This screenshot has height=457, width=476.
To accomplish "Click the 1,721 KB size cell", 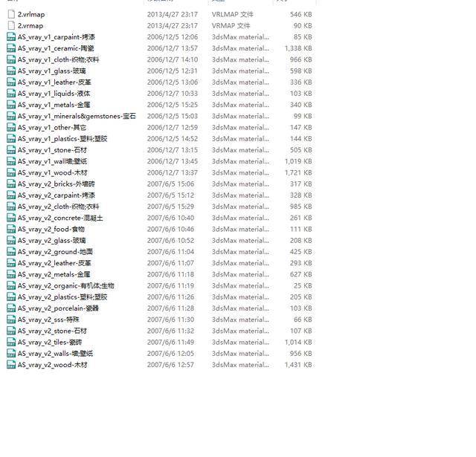I will point(298,172).
